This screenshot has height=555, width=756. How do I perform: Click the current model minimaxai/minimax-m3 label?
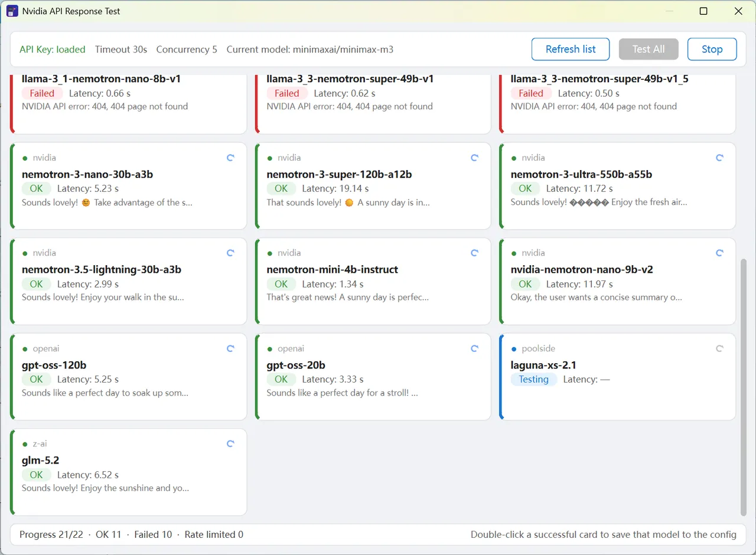click(310, 49)
